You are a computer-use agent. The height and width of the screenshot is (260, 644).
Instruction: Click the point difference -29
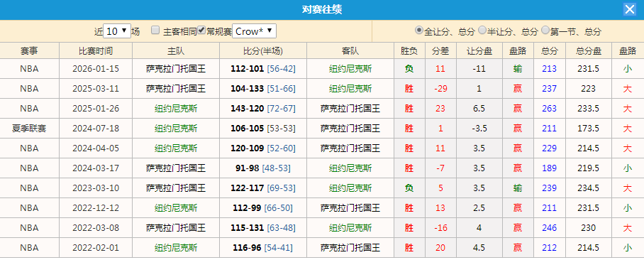pyautogui.click(x=440, y=89)
